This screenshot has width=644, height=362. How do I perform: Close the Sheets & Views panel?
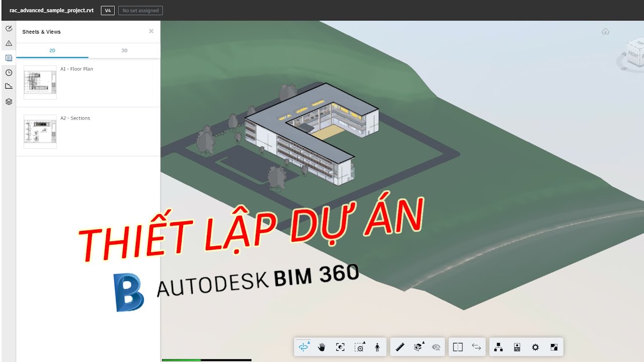[x=151, y=31]
